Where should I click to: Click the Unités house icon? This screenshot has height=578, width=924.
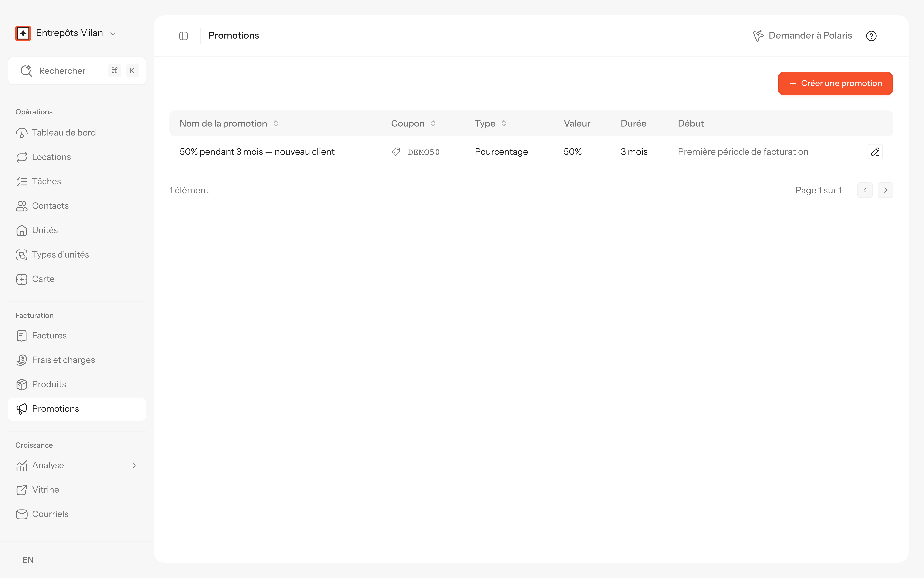[22, 231]
